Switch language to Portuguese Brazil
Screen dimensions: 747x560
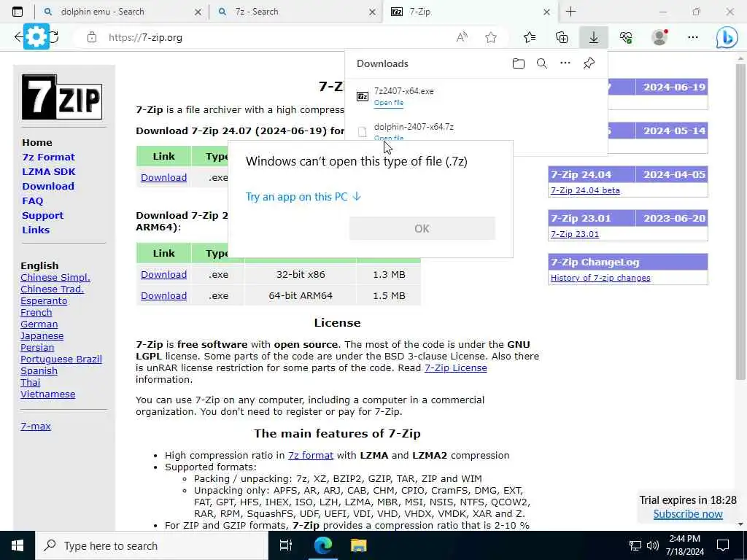(x=61, y=359)
